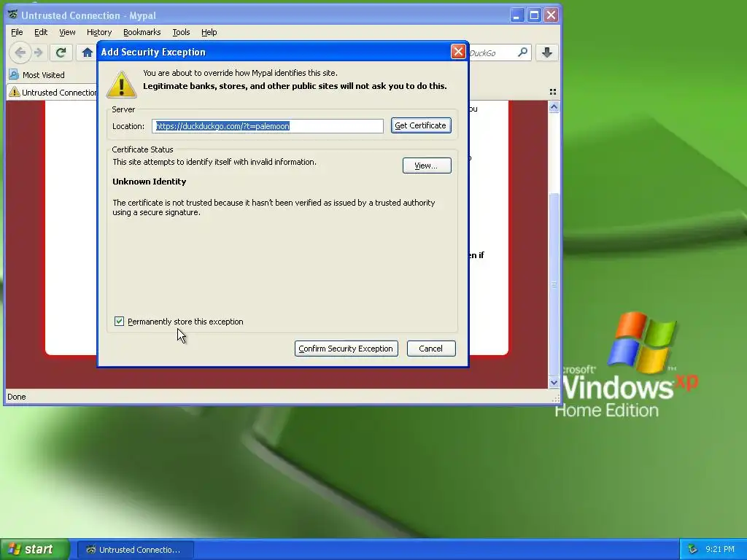Click the Location URL field
The height and width of the screenshot is (560, 747).
coord(268,125)
